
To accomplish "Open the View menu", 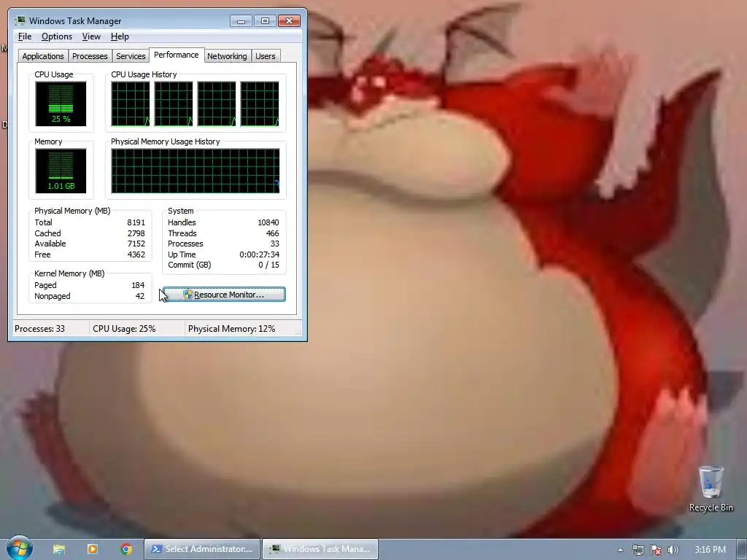I will 91,36.
